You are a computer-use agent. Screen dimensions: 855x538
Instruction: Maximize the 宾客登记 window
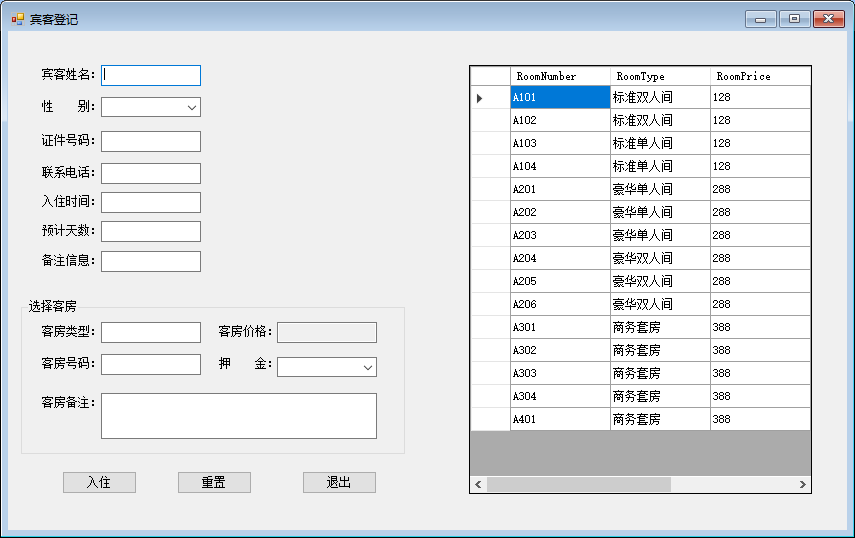(x=794, y=19)
